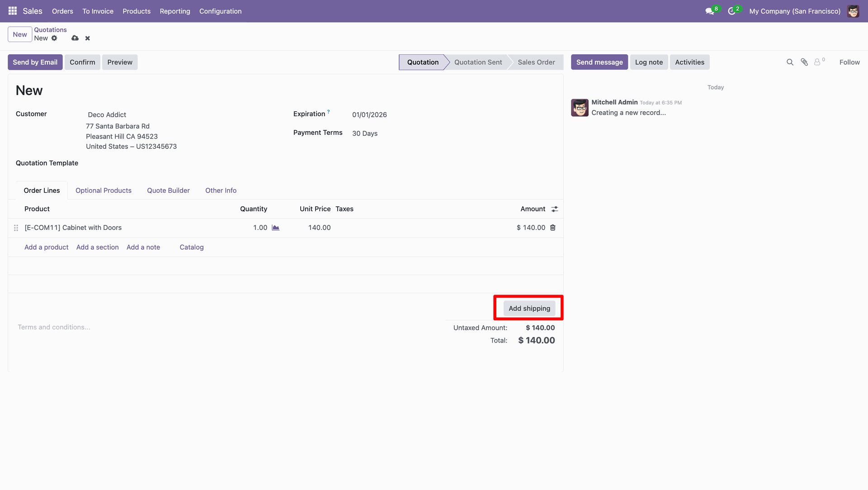Viewport: 868px width, 490px height.
Task: Click the chatter search magnifier icon
Action: 790,62
